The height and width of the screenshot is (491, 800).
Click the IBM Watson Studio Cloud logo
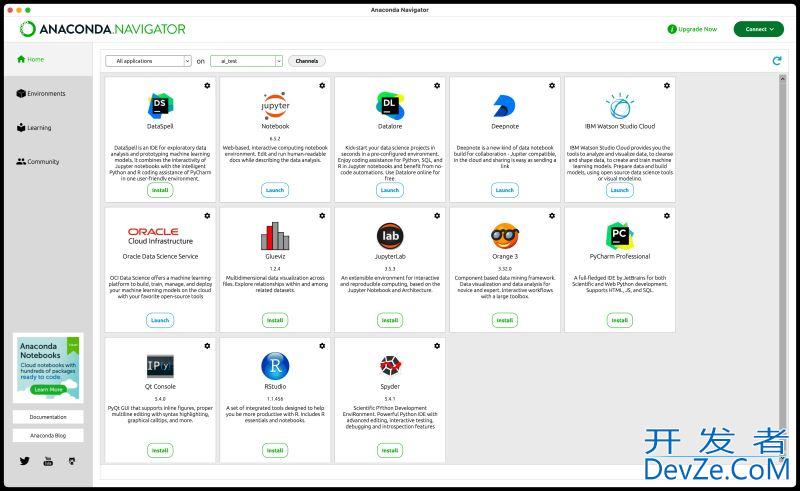pyautogui.click(x=619, y=106)
